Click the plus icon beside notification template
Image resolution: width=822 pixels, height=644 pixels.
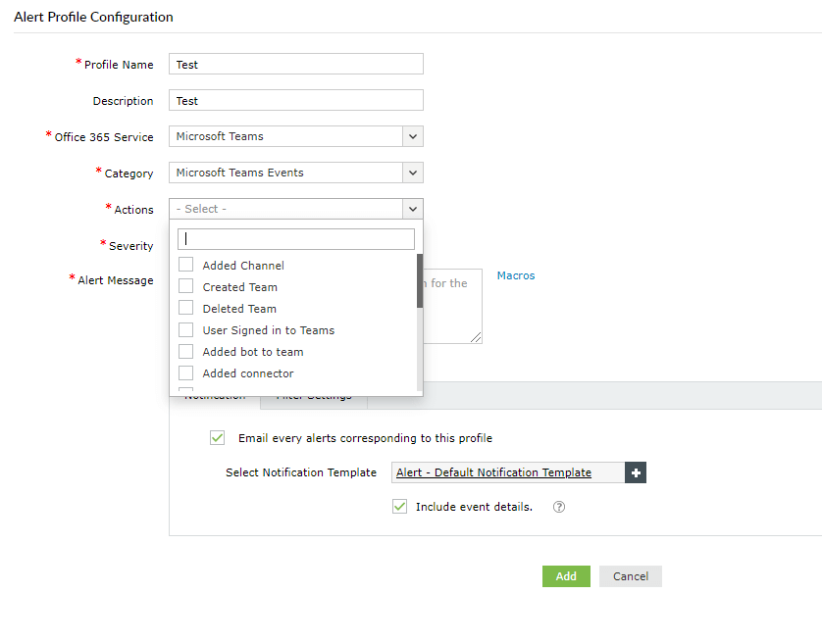[x=636, y=472]
